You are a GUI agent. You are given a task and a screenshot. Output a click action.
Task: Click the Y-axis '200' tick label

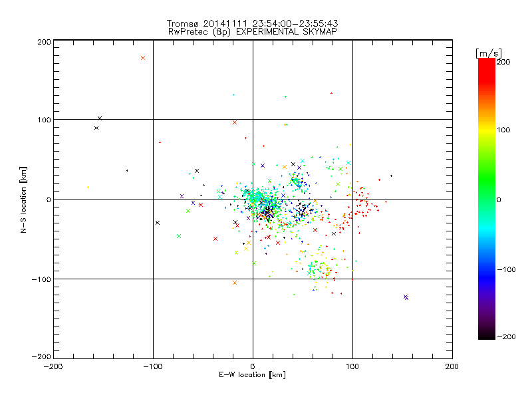pos(44,42)
